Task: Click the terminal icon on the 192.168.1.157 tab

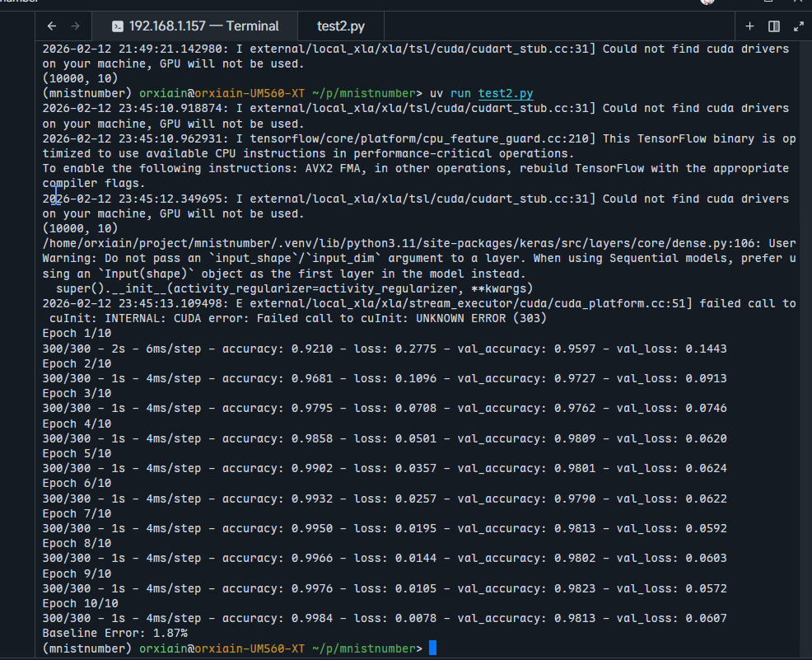Action: pos(118,26)
